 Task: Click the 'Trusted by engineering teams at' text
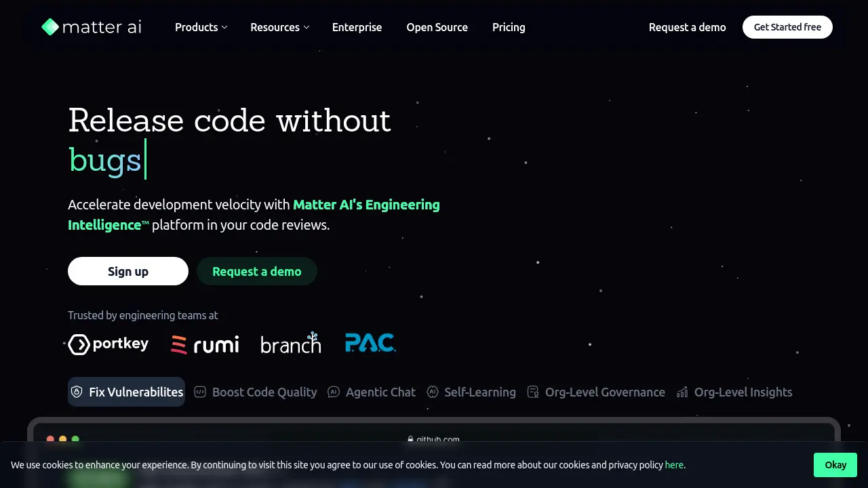pos(143,315)
